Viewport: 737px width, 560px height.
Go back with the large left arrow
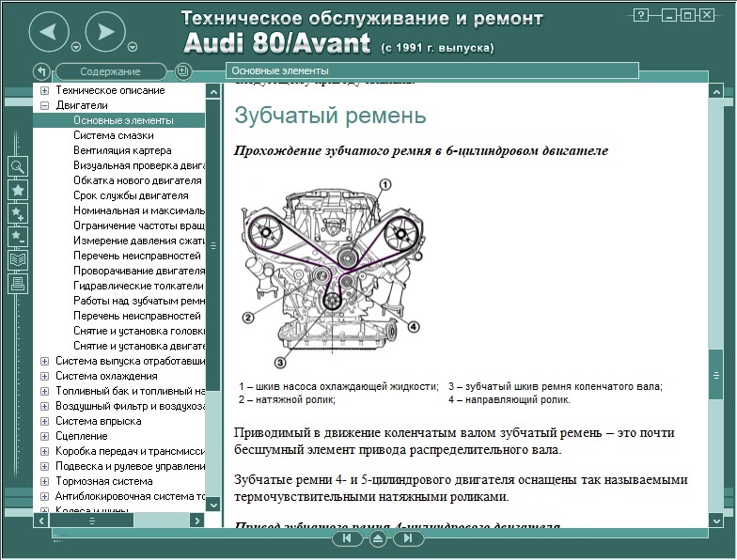pos(49,32)
